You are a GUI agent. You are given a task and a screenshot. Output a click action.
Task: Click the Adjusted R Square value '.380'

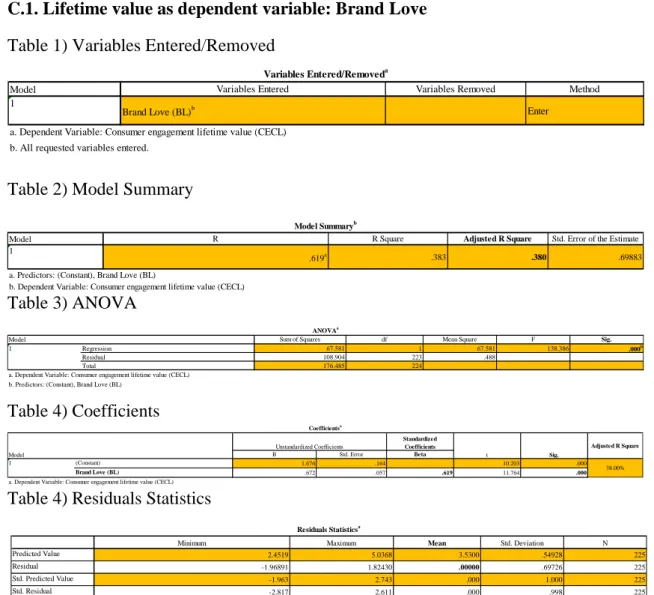tap(539, 257)
